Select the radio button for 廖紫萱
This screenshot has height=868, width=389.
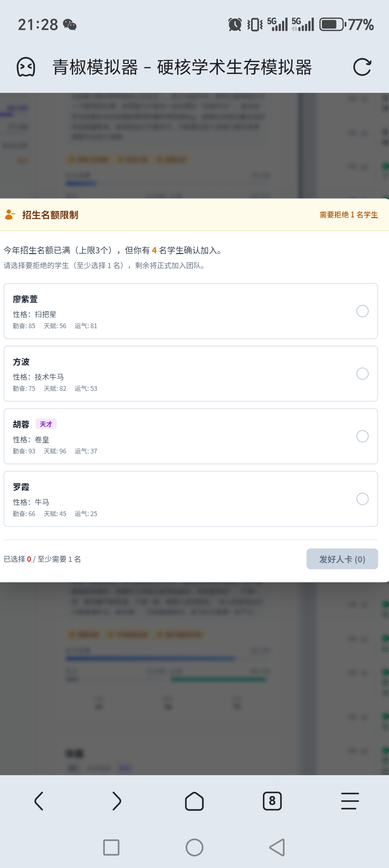pyautogui.click(x=362, y=311)
